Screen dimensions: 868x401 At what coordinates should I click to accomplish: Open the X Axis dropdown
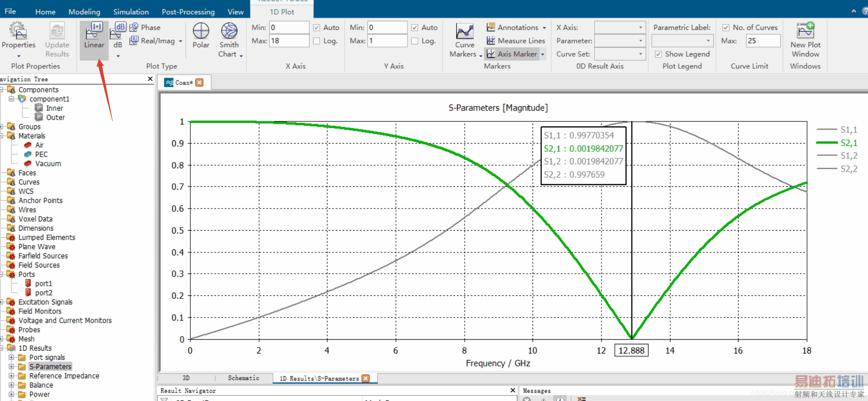pos(619,27)
